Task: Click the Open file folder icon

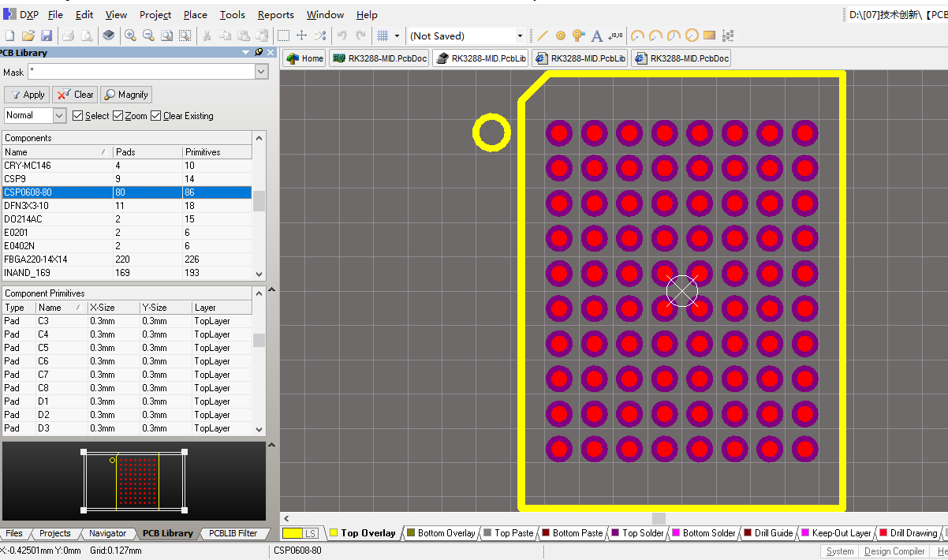Action: [28, 35]
